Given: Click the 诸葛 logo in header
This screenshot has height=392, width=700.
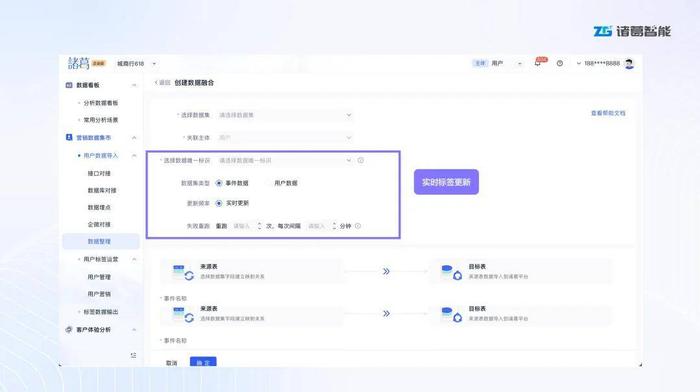Looking at the screenshot, I should (79, 63).
